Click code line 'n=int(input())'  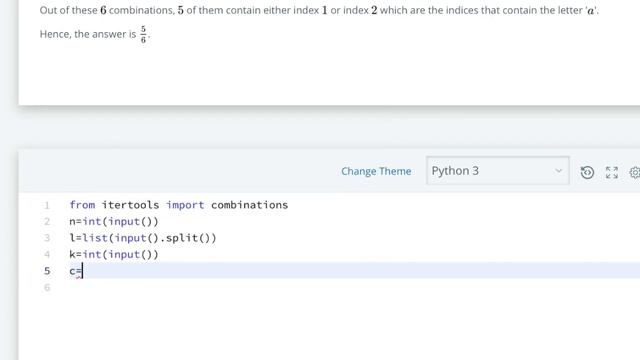pyautogui.click(x=113, y=222)
